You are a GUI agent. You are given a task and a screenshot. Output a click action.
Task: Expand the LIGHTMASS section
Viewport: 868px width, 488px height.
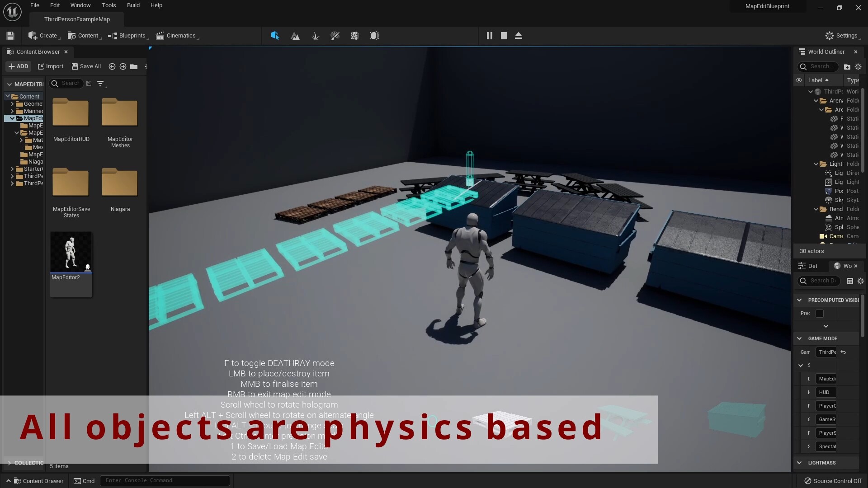pyautogui.click(x=800, y=462)
